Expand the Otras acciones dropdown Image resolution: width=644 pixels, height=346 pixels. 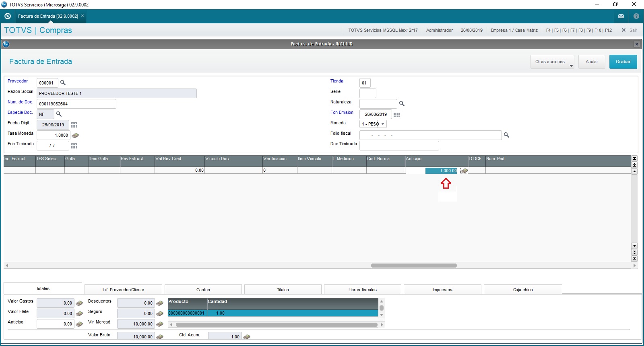[552, 62]
